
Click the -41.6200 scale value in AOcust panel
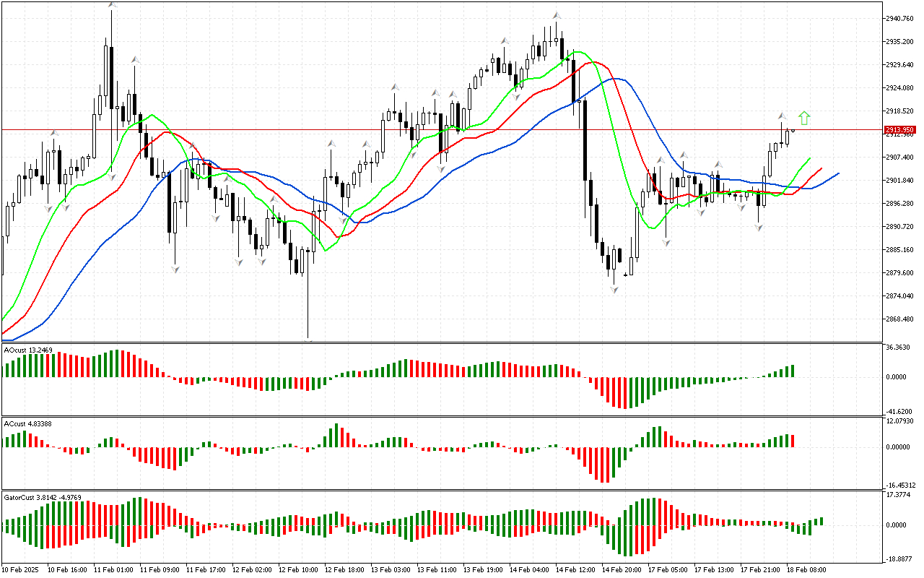(x=900, y=410)
